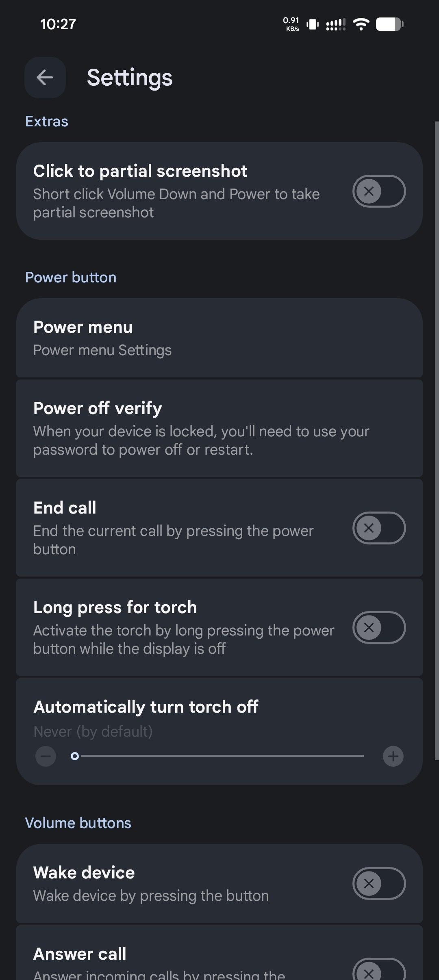
Task: Tap the Volume buttons section header
Action: pos(78,823)
